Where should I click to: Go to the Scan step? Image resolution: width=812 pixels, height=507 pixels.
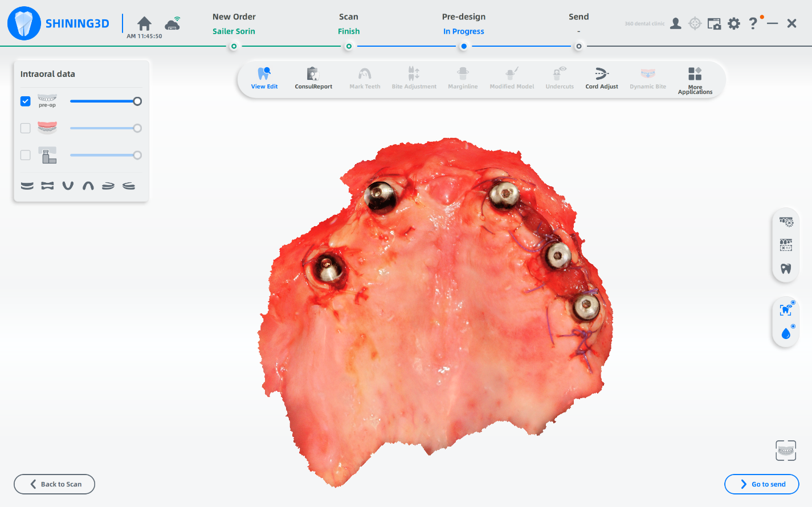pos(348,24)
